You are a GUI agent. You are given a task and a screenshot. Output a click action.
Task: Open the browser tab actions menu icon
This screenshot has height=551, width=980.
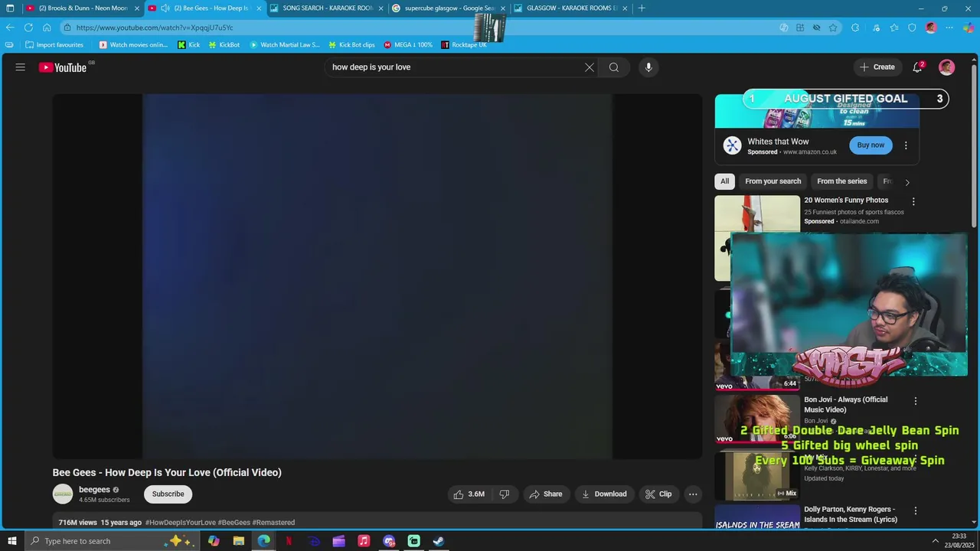[10, 8]
